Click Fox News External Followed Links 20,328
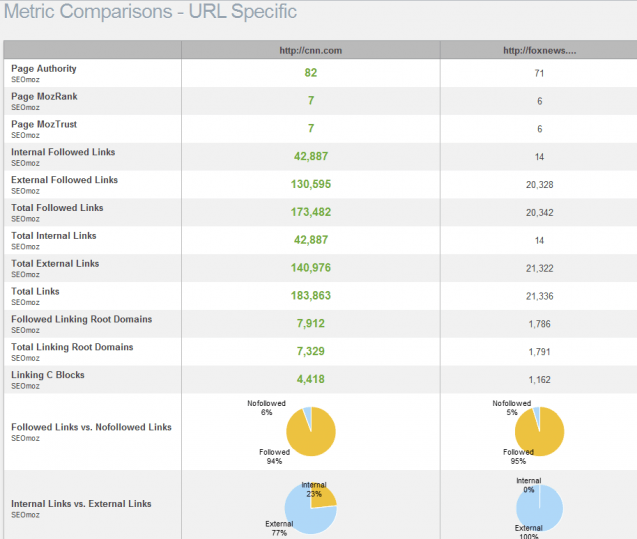This screenshot has height=539, width=637. coord(540,185)
